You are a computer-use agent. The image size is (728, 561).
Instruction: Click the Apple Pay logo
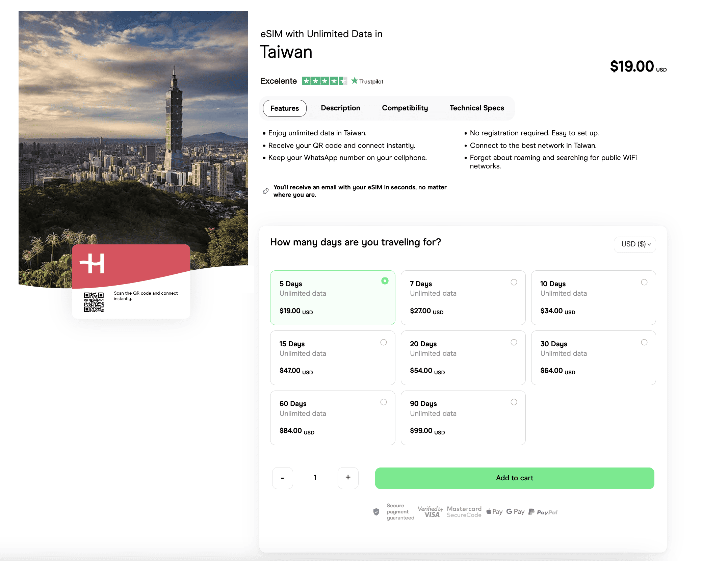[x=494, y=512]
